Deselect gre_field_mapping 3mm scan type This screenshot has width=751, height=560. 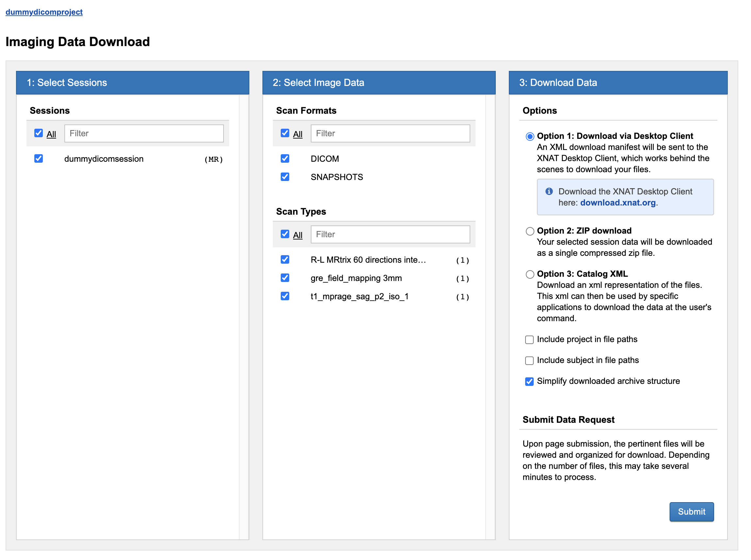point(285,278)
